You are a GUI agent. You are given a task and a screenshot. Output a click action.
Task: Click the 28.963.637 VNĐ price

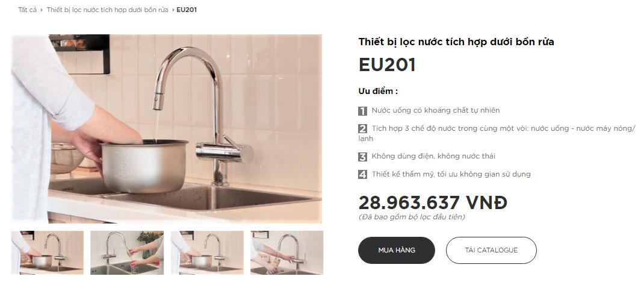pos(433,202)
